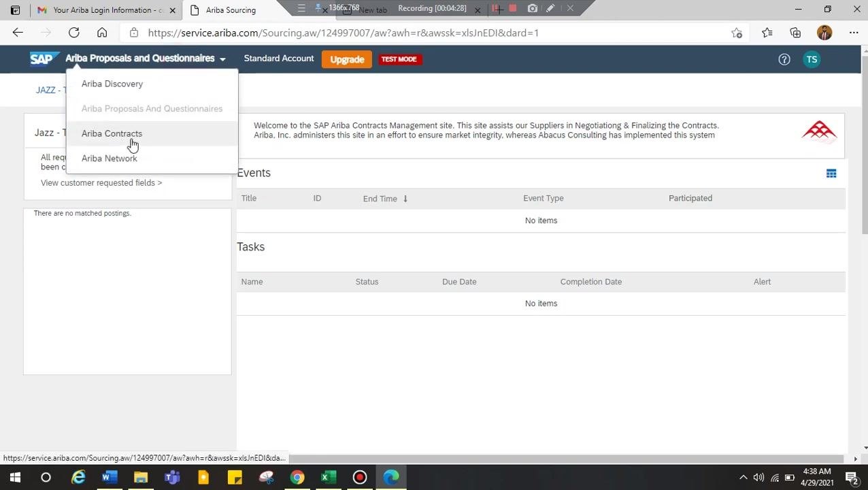Activate the recorder pencil draw tool
Screen dimensions: 868x490
550,9
